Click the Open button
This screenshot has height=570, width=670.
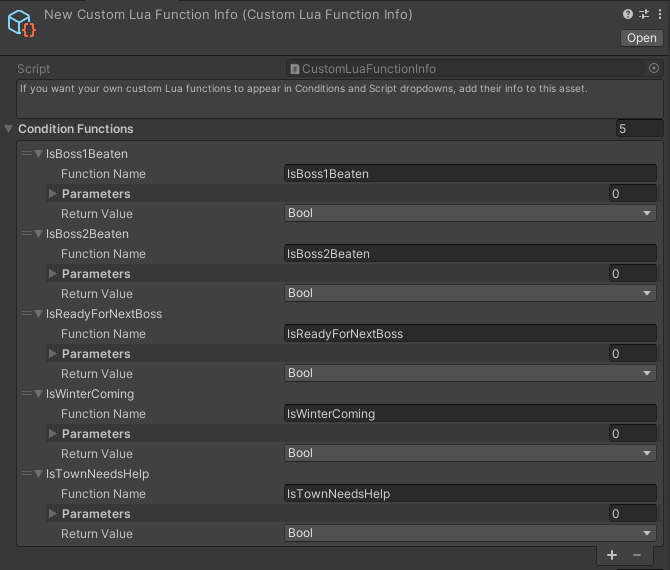pos(641,38)
